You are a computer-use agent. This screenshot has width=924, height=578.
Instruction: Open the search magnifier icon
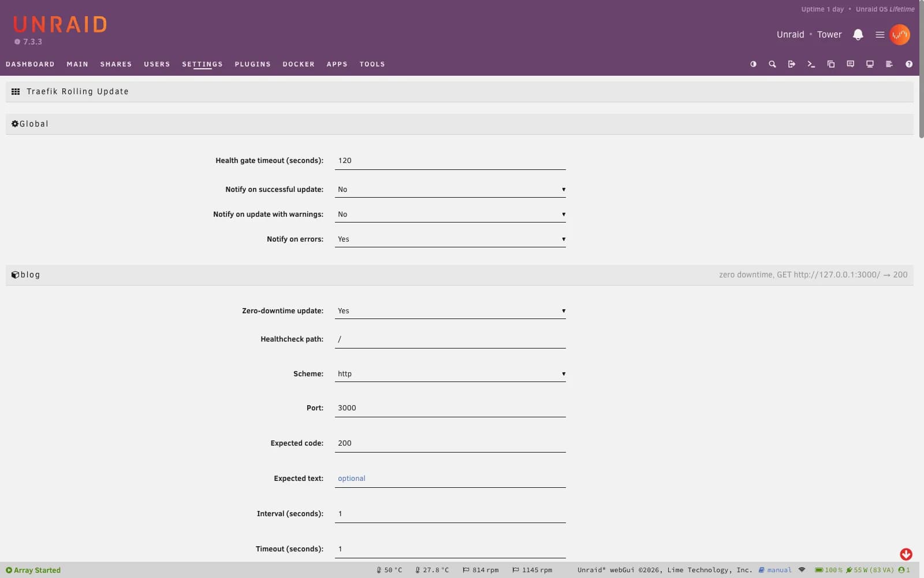point(772,64)
